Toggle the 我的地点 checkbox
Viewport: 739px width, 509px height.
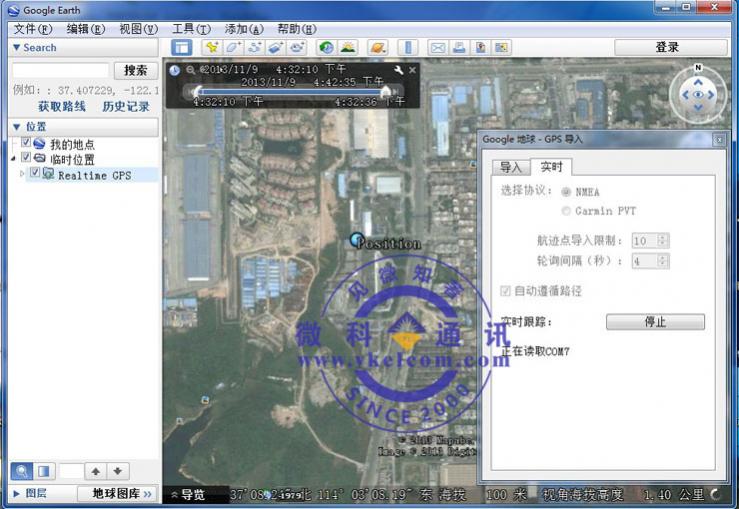click(x=26, y=144)
